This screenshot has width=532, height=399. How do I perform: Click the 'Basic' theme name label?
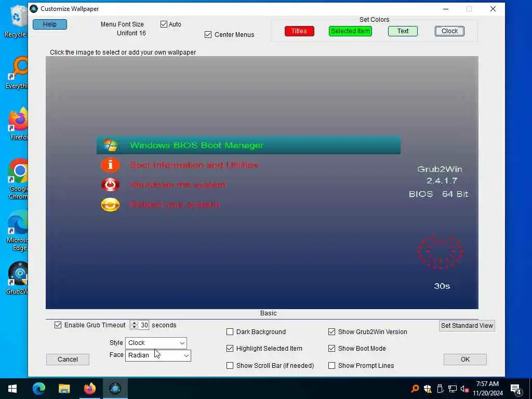269,313
